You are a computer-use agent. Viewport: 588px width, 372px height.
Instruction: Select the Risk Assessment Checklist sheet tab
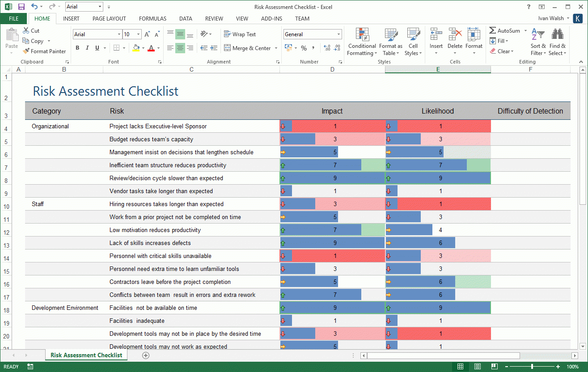tap(86, 355)
